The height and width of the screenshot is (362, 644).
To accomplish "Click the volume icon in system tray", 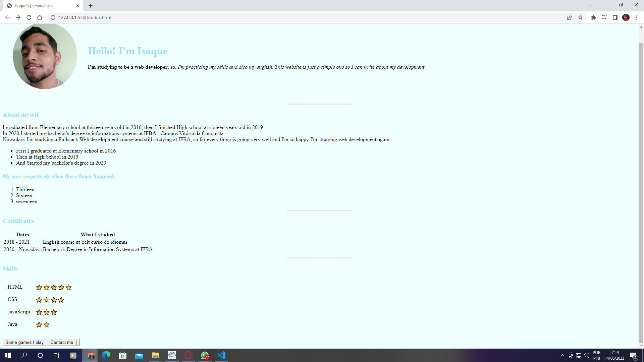I will 587,355.
